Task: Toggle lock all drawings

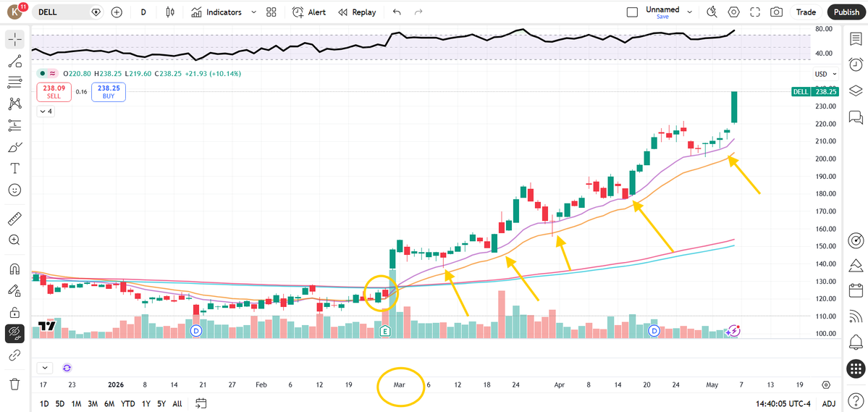Action: pos(15,312)
